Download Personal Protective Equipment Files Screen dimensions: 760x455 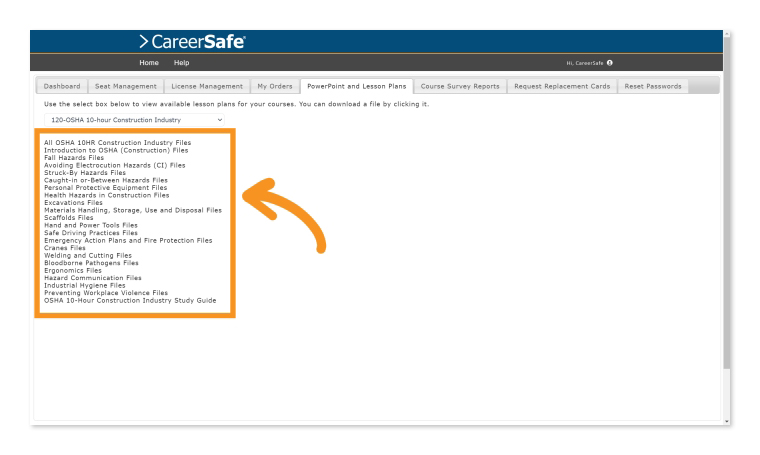point(105,188)
